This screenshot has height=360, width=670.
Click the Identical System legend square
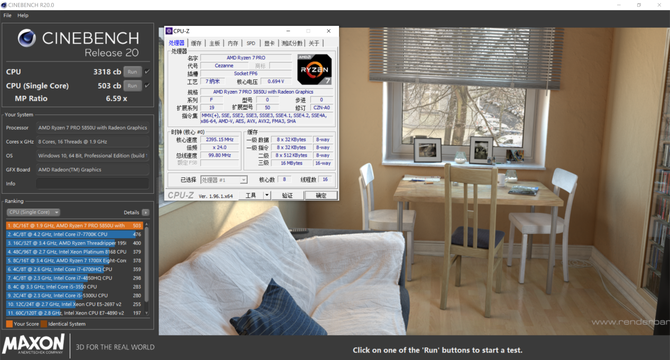click(x=44, y=324)
